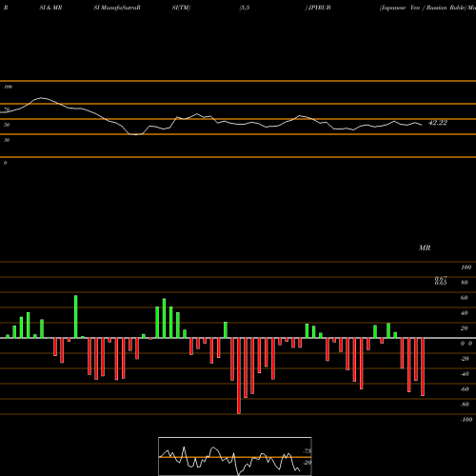This screenshot has width=476, height=476.
Task: Click the 'MR' panel label
Action: click(425, 248)
